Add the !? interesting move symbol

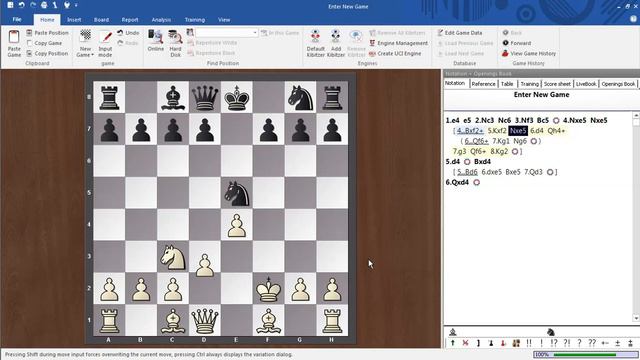[554, 343]
